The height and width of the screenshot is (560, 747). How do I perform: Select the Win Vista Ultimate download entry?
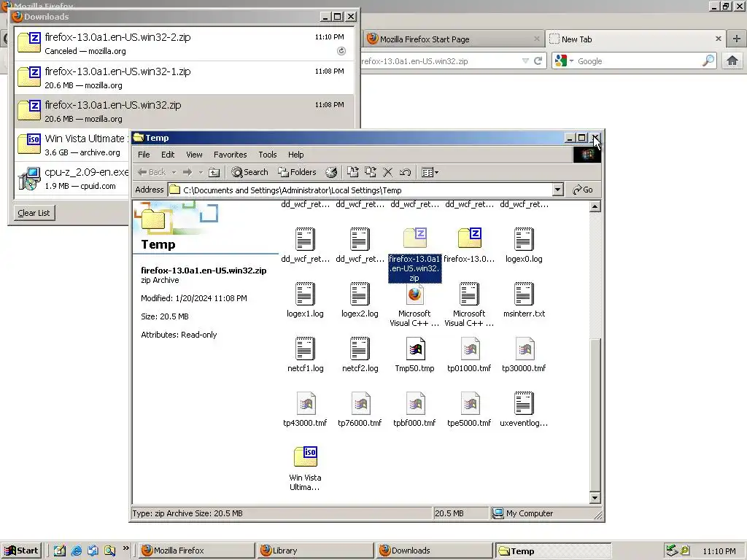72,145
